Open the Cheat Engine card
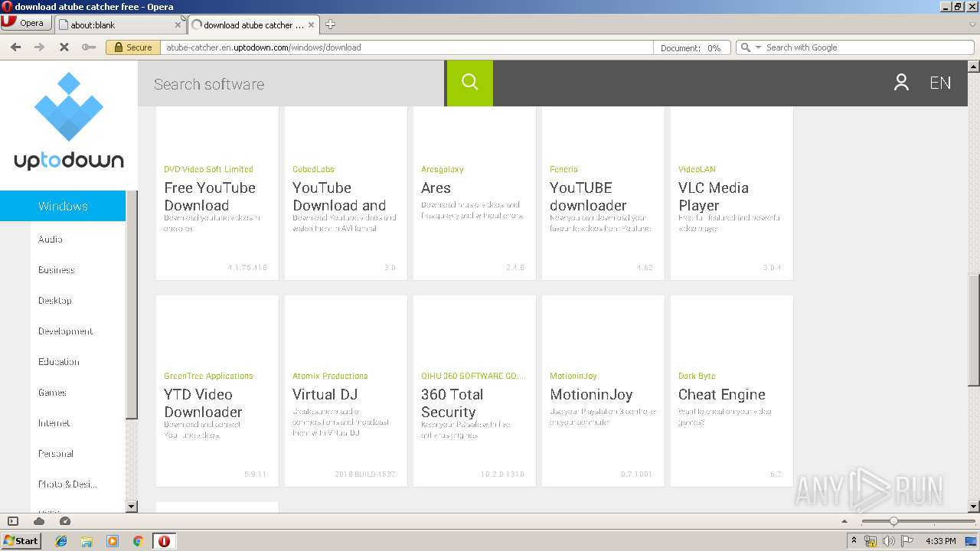Screen dimensions: 980x551 coord(732,391)
